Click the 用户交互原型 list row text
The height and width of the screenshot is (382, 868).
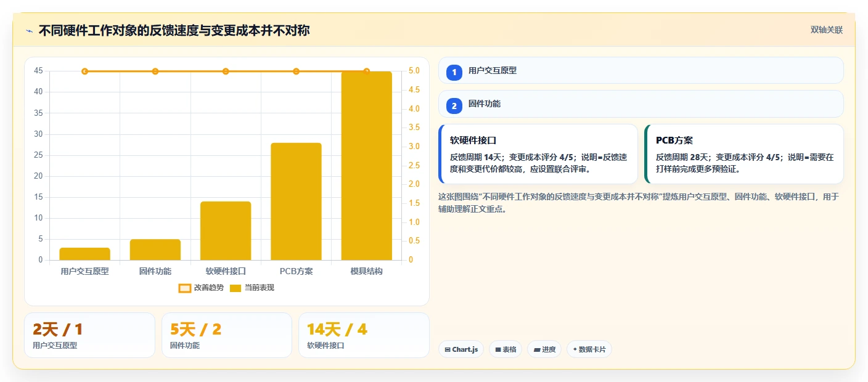tap(493, 71)
